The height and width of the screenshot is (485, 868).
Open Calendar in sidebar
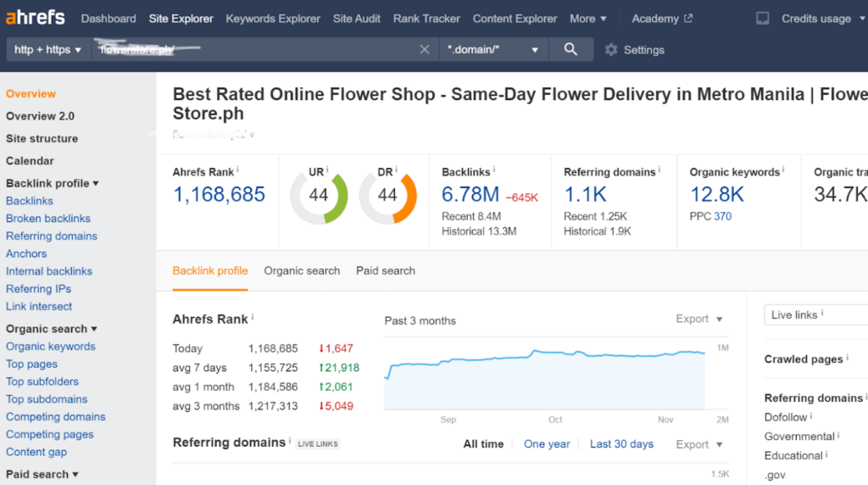click(30, 161)
